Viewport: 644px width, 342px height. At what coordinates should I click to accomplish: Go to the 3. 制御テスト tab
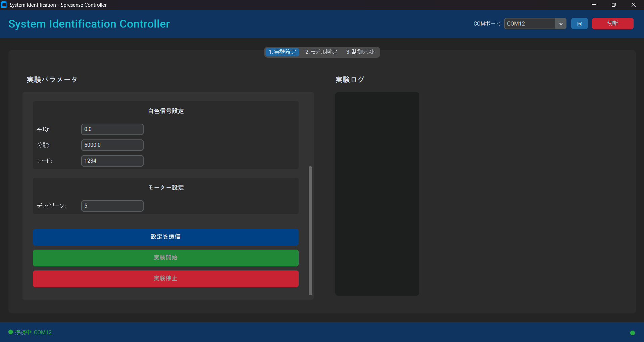tap(360, 52)
